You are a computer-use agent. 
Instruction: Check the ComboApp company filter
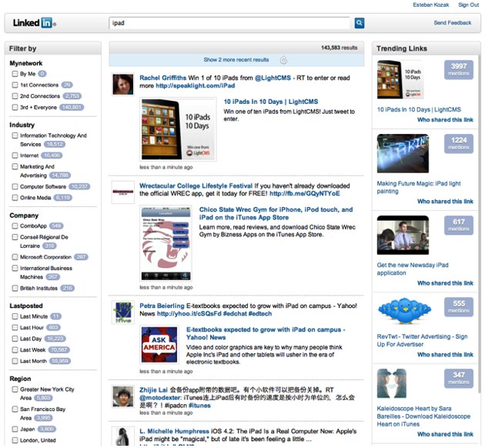15,226
